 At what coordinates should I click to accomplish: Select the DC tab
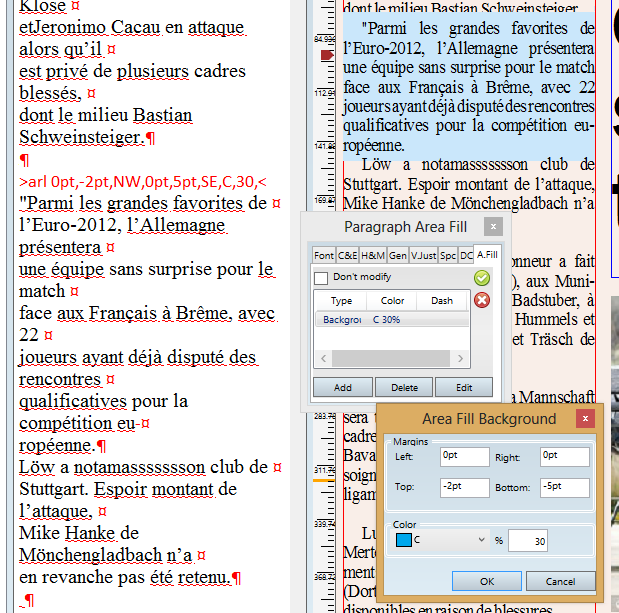click(x=466, y=256)
